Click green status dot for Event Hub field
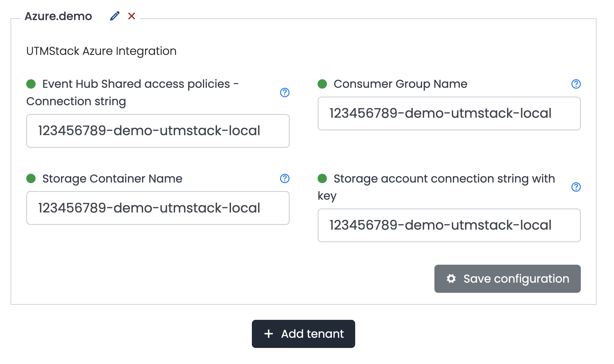Screen dimensions: 614x364 pyautogui.click(x=31, y=84)
